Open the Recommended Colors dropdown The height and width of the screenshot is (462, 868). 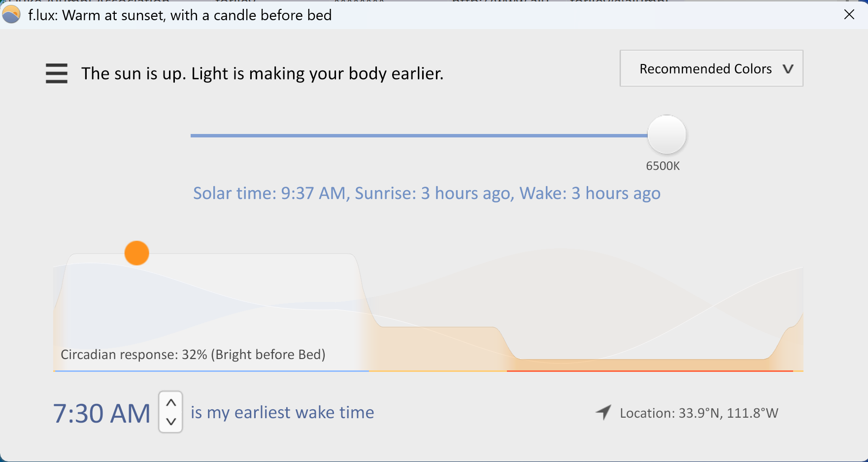pos(710,68)
